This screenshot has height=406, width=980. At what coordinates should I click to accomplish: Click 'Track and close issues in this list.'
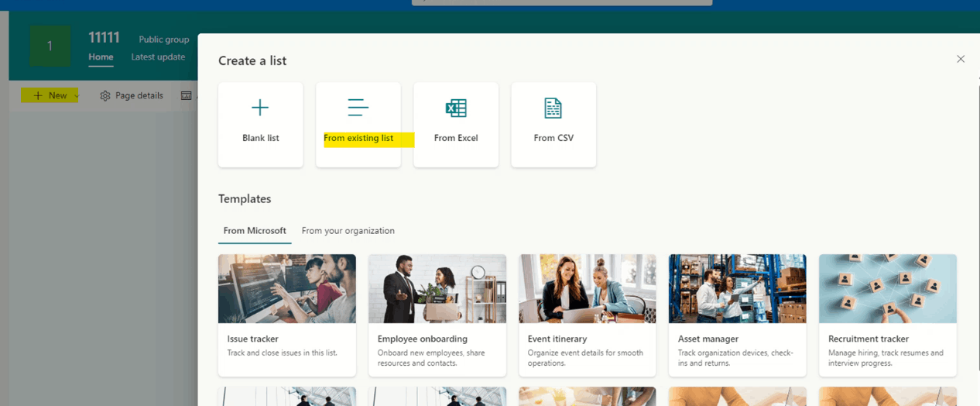(x=283, y=353)
